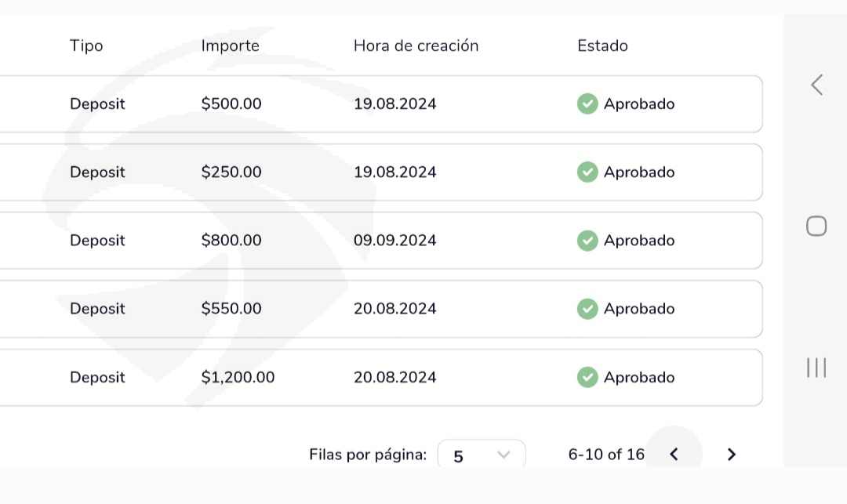Go to previous page of transactions
The image size is (847, 504).
674,454
